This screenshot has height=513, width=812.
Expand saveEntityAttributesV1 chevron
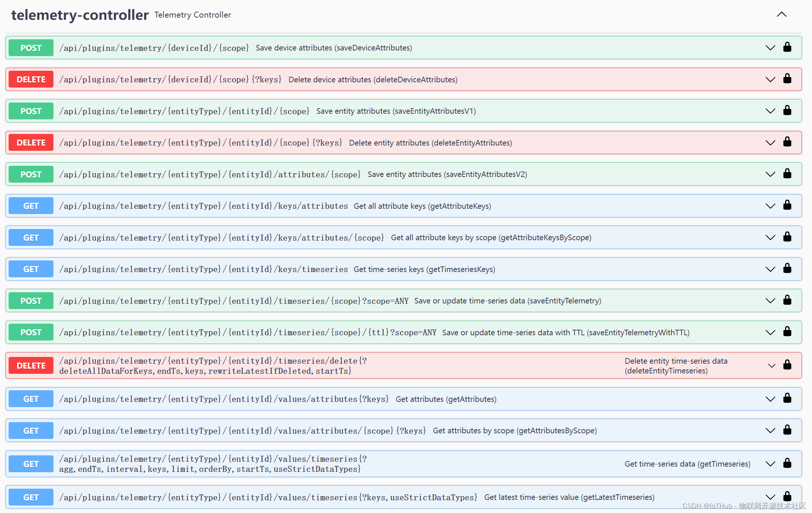770,111
